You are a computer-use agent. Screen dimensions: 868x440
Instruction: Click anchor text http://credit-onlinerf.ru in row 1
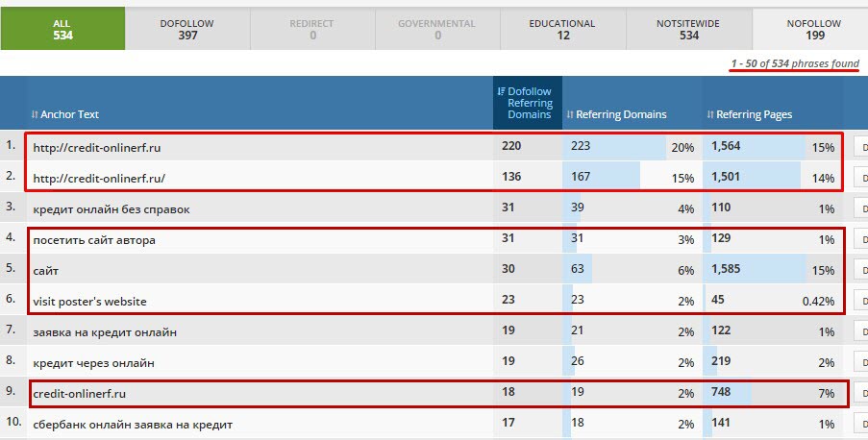coord(96,147)
